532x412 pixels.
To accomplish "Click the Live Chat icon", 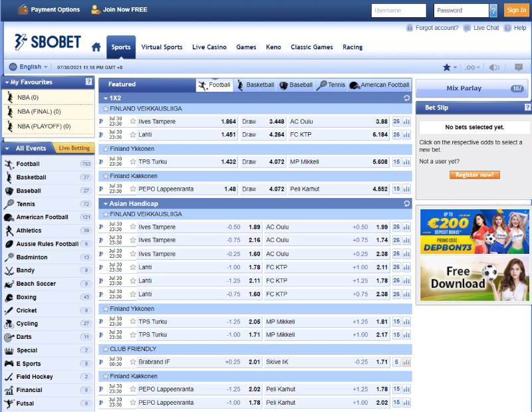I will click(467, 28).
